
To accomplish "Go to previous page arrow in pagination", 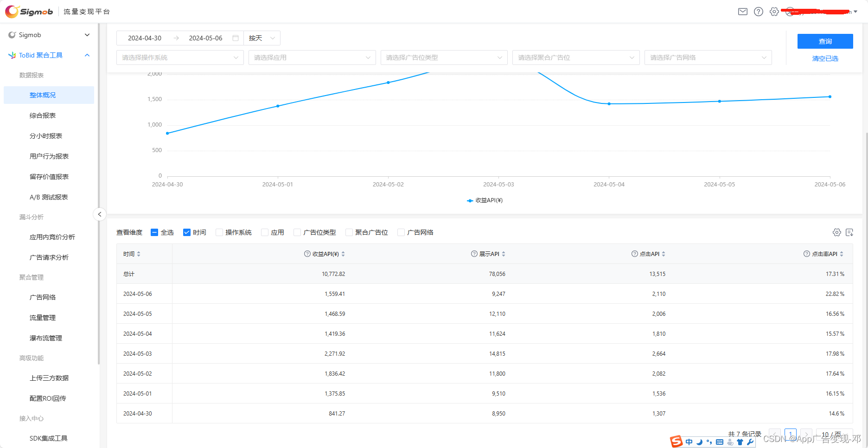I will coord(775,435).
